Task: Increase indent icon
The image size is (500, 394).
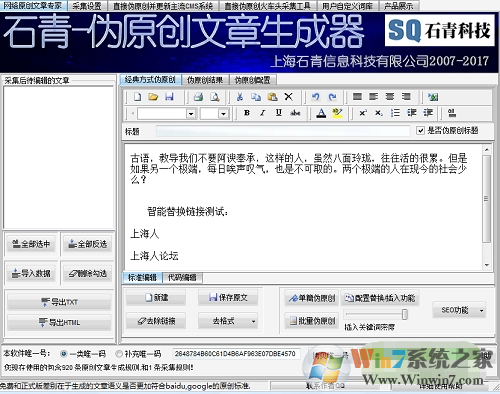Action: coord(428,113)
